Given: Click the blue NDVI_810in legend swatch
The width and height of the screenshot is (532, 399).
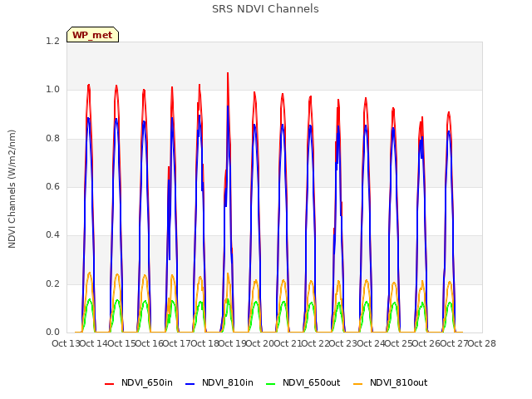Looking at the screenshot, I should 190,384.
